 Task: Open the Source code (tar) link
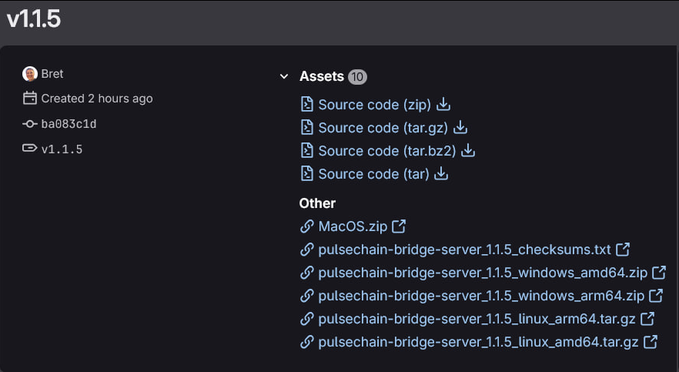[374, 174]
